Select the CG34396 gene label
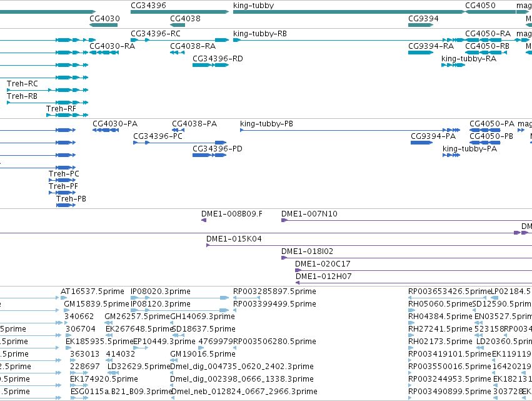Viewport: 532px width, 401px height. click(148, 6)
